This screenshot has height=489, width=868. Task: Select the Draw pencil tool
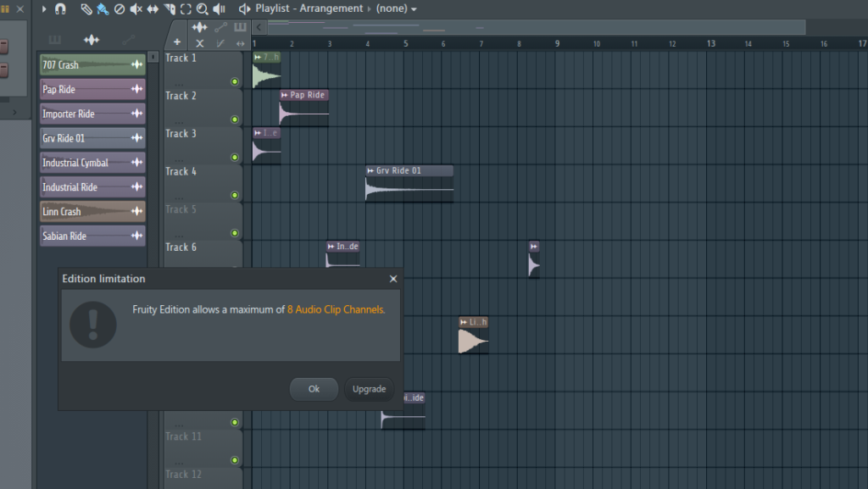86,8
